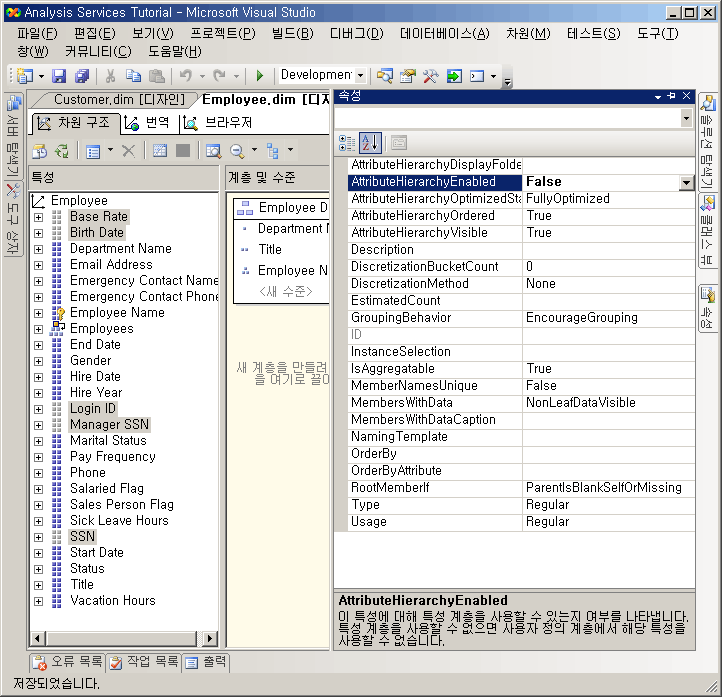This screenshot has width=722, height=697.
Task: Click the Add Business Intelligence icon
Action: [x=40, y=151]
